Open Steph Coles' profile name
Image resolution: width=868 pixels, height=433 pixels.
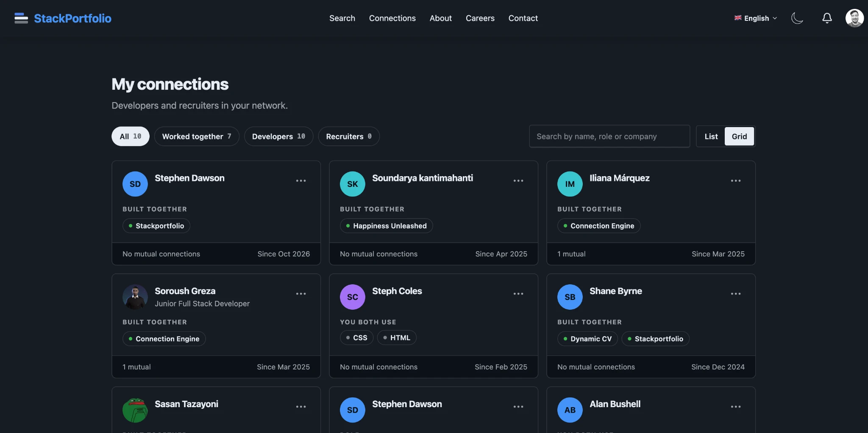(x=397, y=291)
